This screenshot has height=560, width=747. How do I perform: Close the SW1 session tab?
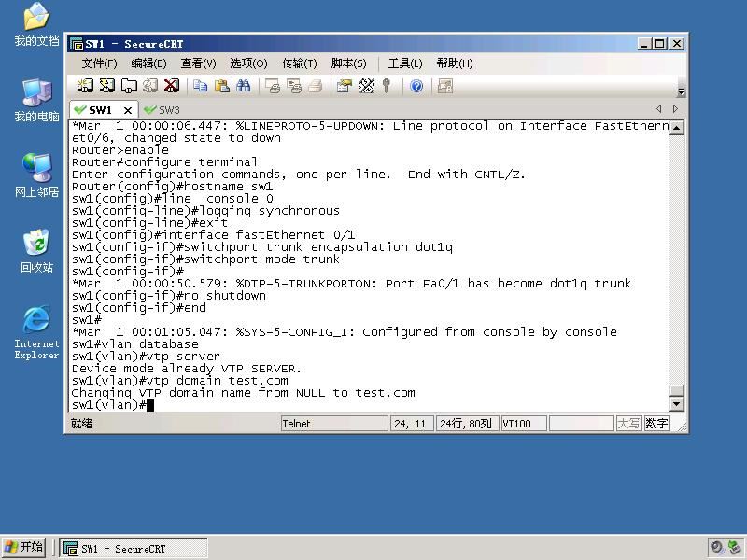coord(128,110)
